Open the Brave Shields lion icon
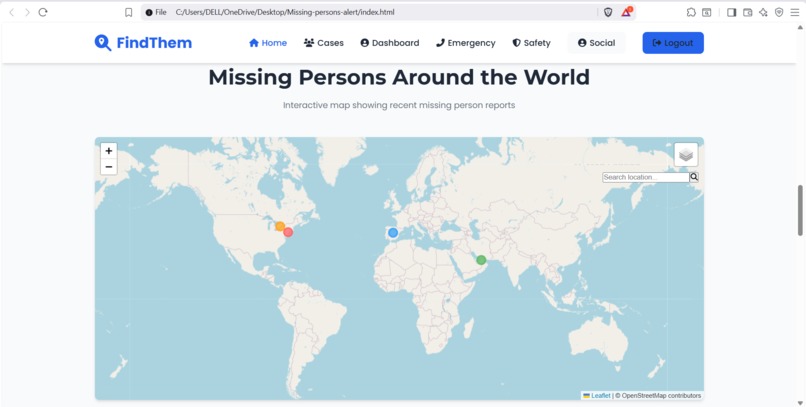The height and width of the screenshot is (407, 806). tap(608, 12)
